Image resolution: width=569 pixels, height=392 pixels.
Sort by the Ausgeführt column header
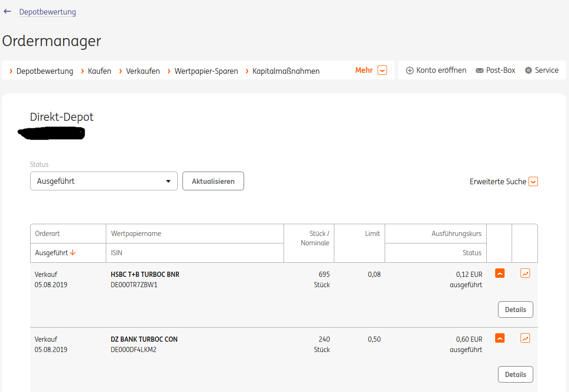pos(55,253)
